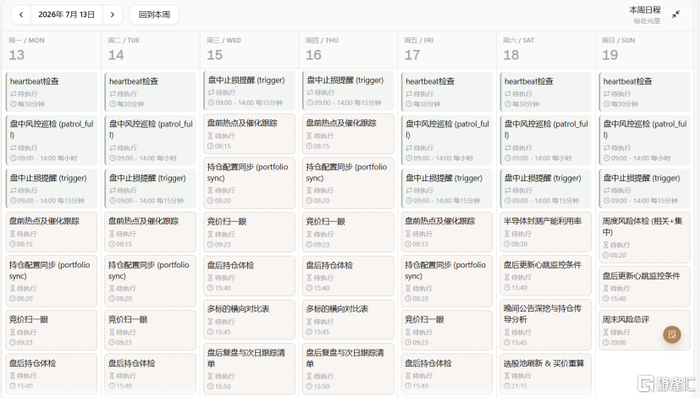Open Wednesday 多标的横向对比表 card

[249, 319]
